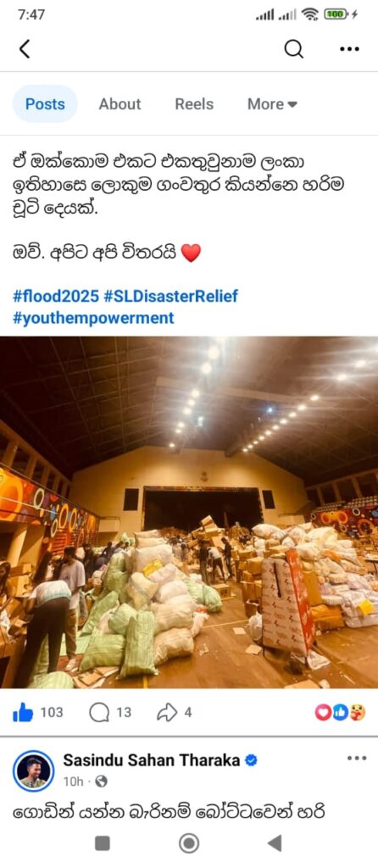This screenshot has width=378, height=868.
Task: Switch to the Reels tab
Action: click(x=194, y=104)
